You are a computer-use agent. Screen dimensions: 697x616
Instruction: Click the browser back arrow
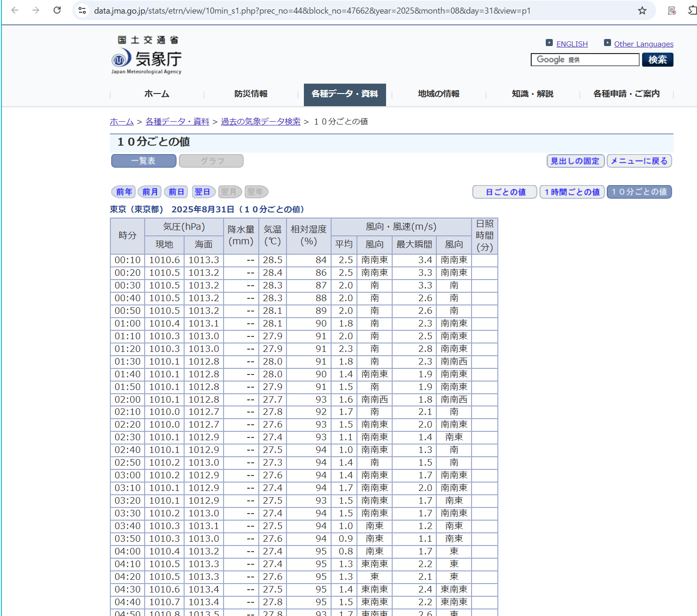pos(15,10)
